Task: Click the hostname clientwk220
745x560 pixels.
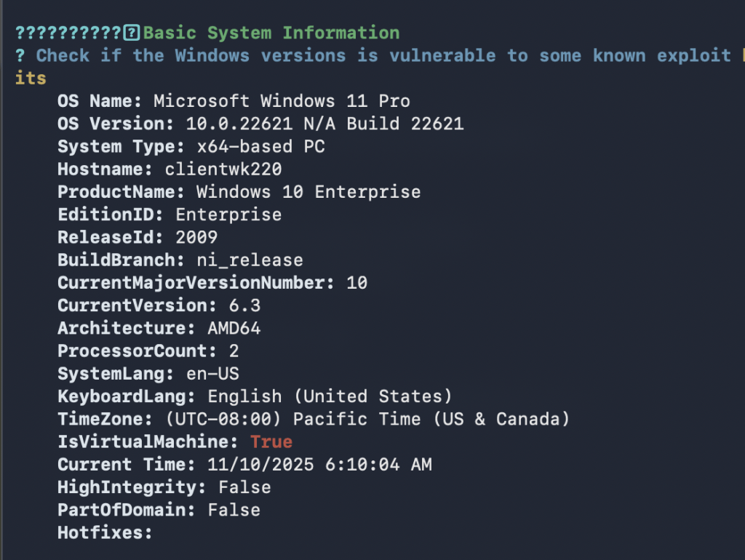Action: (x=223, y=169)
